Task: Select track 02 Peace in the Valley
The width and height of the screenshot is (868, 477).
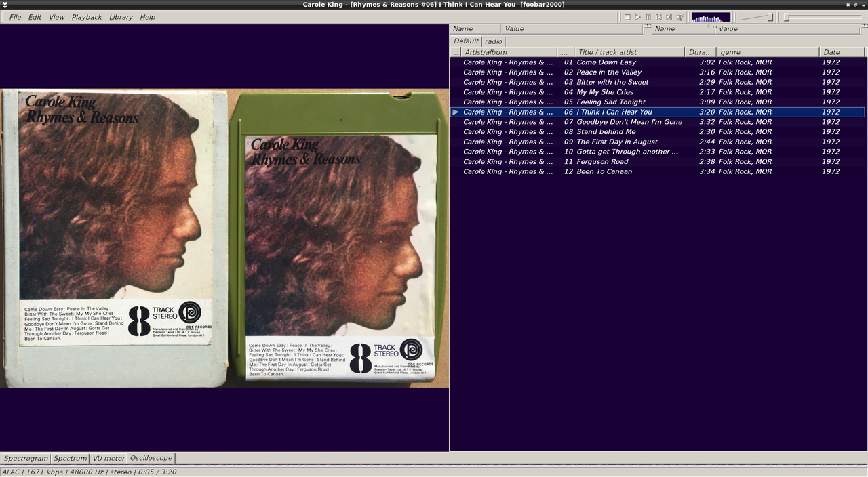Action: [658, 72]
